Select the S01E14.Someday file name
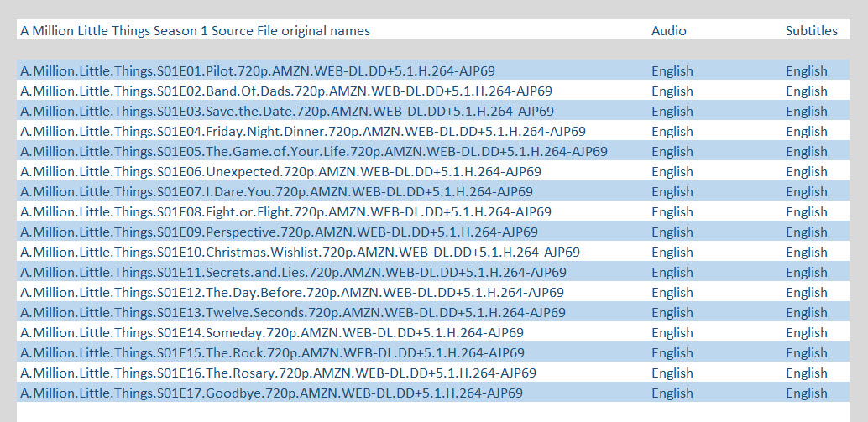The width and height of the screenshot is (868, 422). (x=272, y=333)
